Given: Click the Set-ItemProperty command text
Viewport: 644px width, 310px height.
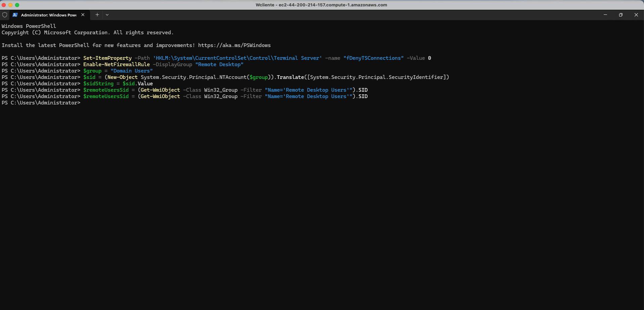Looking at the screenshot, I should click(x=108, y=58).
